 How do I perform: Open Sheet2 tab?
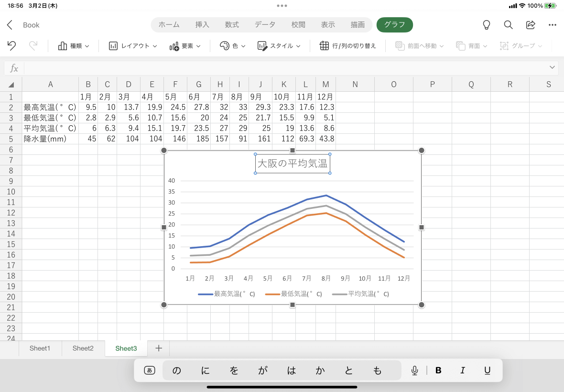(83, 348)
